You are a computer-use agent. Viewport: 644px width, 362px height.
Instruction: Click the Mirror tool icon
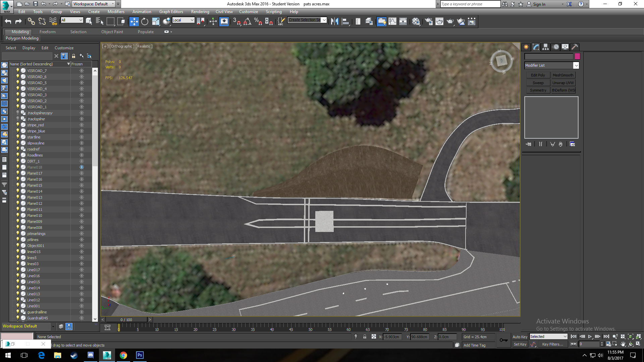(x=334, y=21)
